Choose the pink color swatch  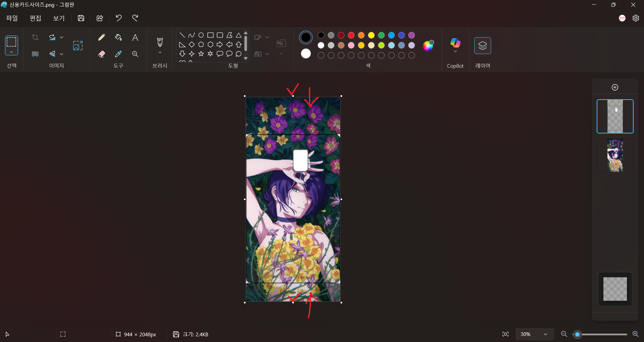click(x=351, y=45)
